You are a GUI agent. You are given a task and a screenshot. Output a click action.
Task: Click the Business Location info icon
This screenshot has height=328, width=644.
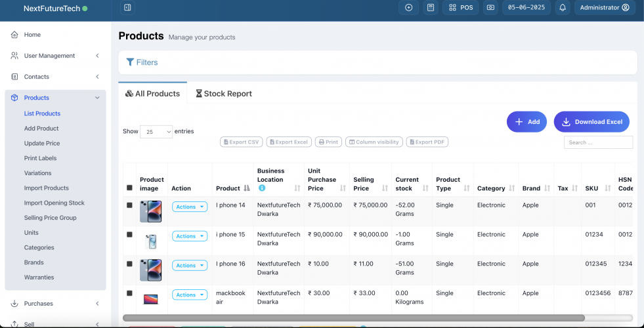[x=262, y=188]
